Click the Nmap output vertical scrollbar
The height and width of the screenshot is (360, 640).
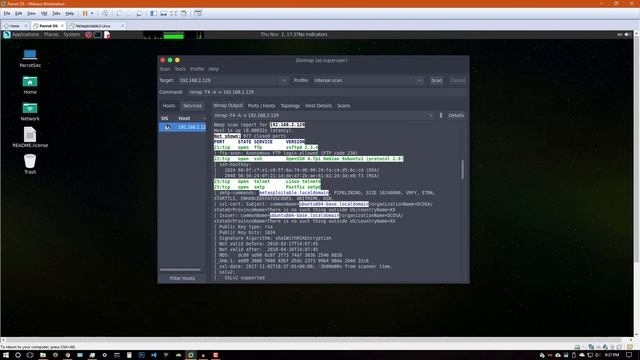(x=462, y=169)
